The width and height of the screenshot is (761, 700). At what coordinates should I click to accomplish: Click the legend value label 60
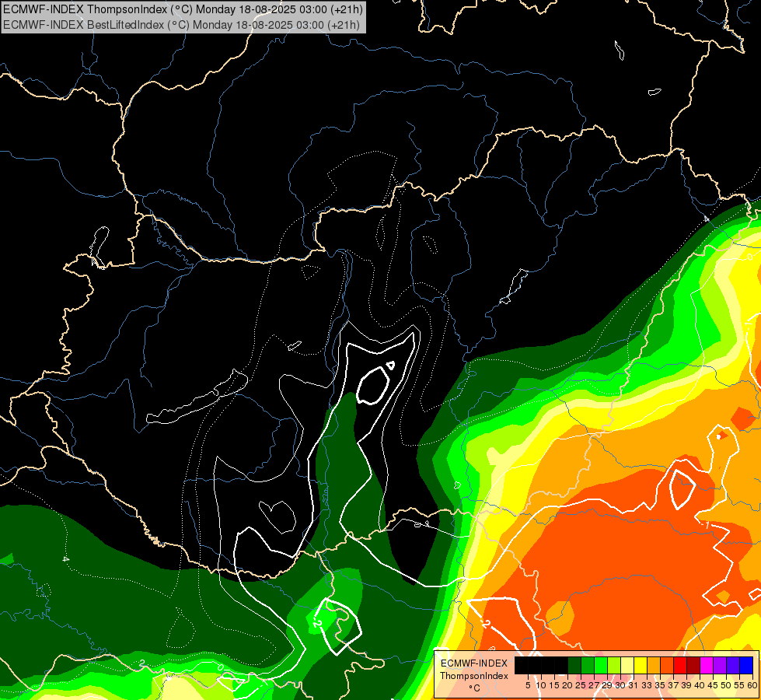pyautogui.click(x=752, y=685)
